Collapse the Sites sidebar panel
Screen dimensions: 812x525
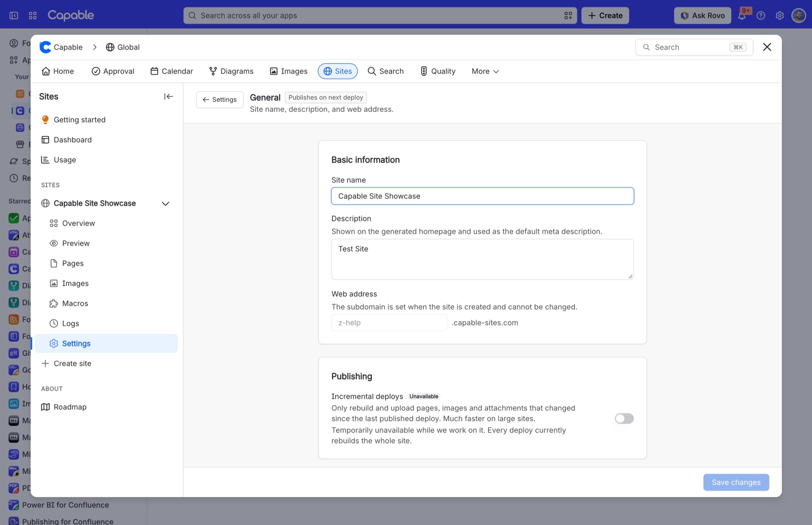click(168, 96)
